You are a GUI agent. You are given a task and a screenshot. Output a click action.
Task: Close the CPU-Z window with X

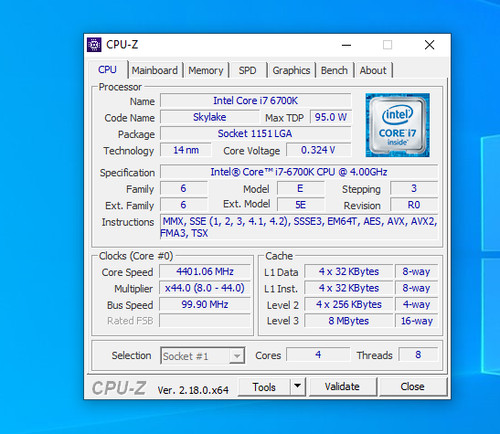429,45
